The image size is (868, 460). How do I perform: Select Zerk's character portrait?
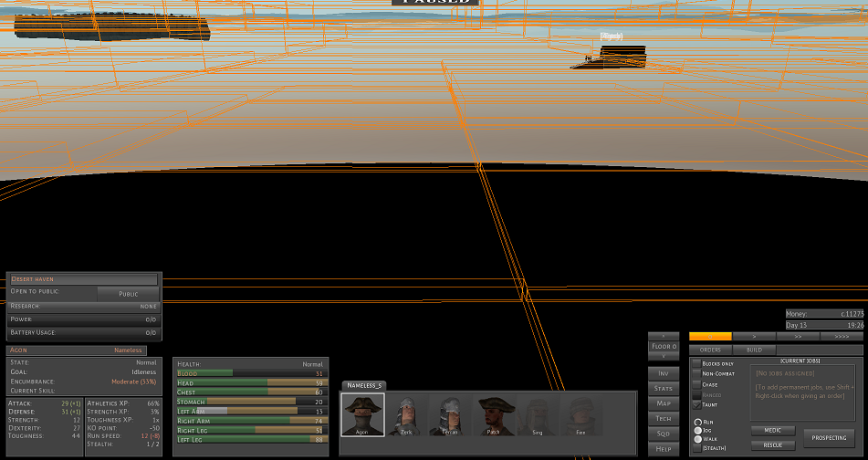click(x=407, y=414)
